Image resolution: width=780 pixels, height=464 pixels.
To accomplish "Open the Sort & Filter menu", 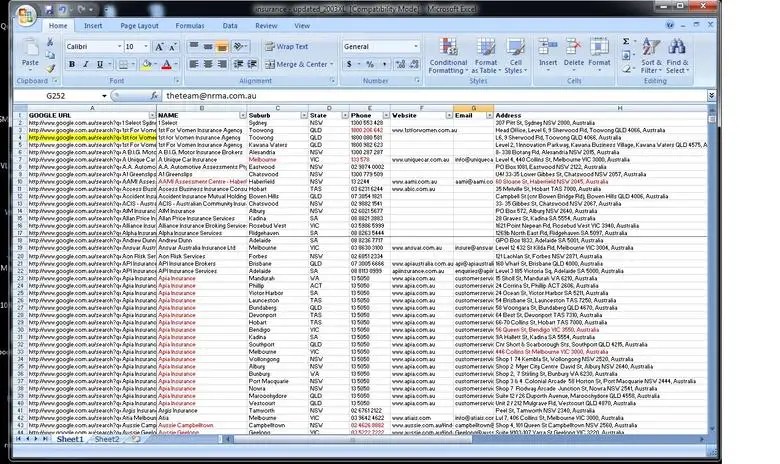I will click(x=651, y=56).
